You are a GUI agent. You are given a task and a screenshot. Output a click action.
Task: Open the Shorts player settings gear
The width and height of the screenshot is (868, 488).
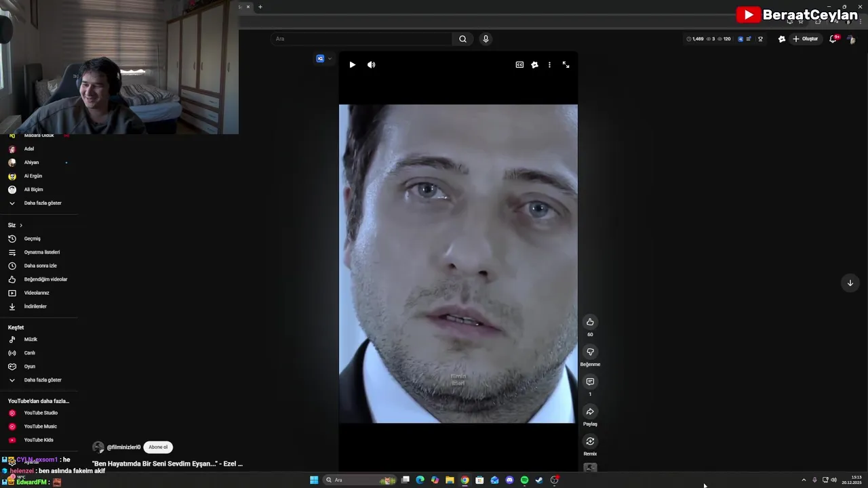tap(534, 65)
